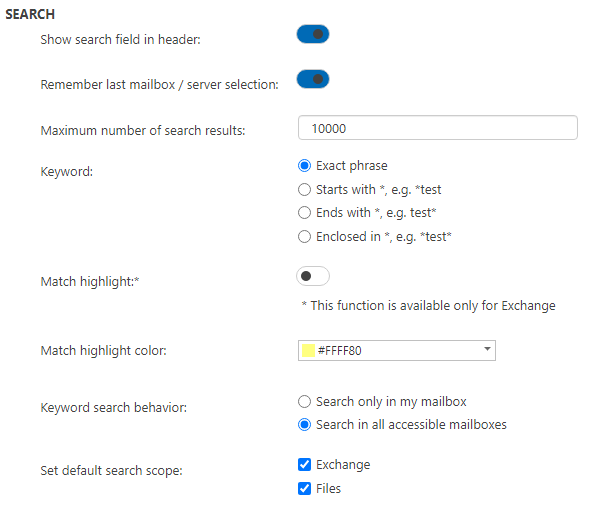Click the 'Set default search scope:' label
Image resolution: width=601 pixels, height=510 pixels.
[111, 471]
